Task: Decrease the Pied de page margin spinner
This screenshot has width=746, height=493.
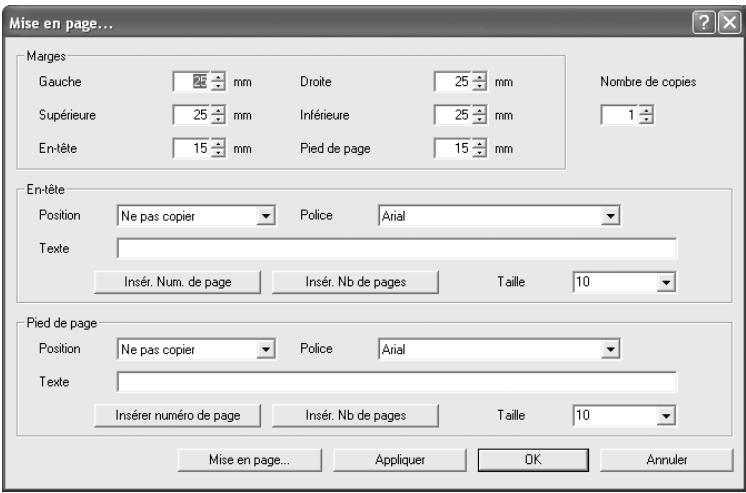Action: (x=479, y=153)
